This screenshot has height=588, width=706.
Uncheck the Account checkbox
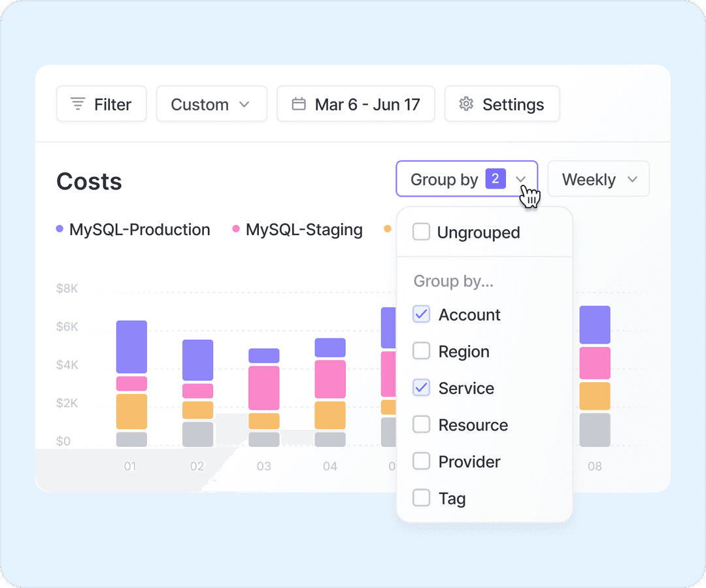(422, 314)
